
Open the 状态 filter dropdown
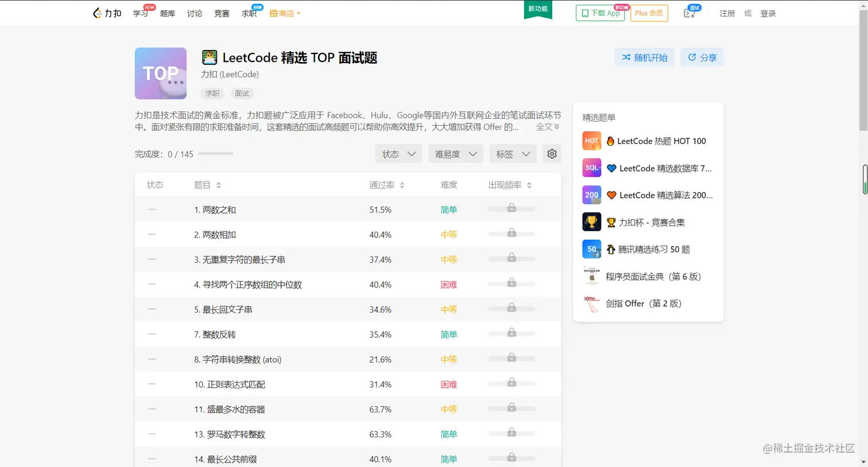(x=398, y=154)
